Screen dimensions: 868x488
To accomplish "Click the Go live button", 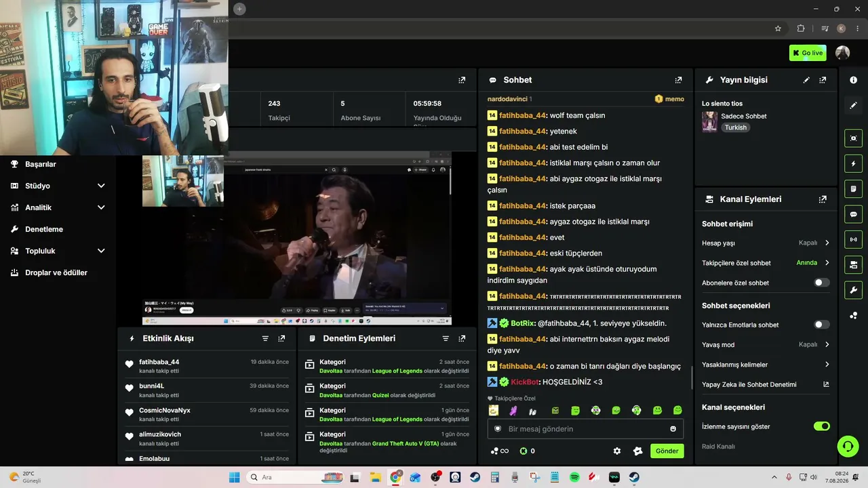I will pyautogui.click(x=808, y=53).
